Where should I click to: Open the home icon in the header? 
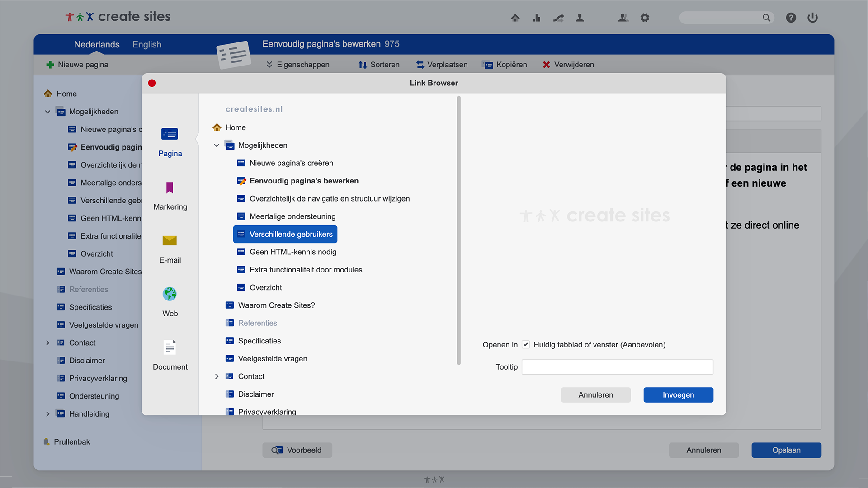point(515,18)
